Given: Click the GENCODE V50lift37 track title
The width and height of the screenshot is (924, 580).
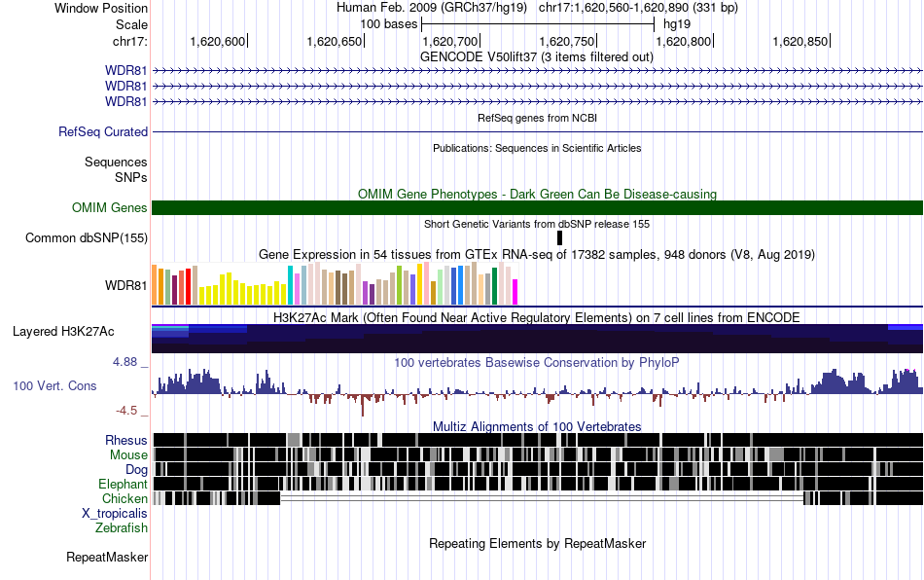Looking at the screenshot, I should [537, 57].
